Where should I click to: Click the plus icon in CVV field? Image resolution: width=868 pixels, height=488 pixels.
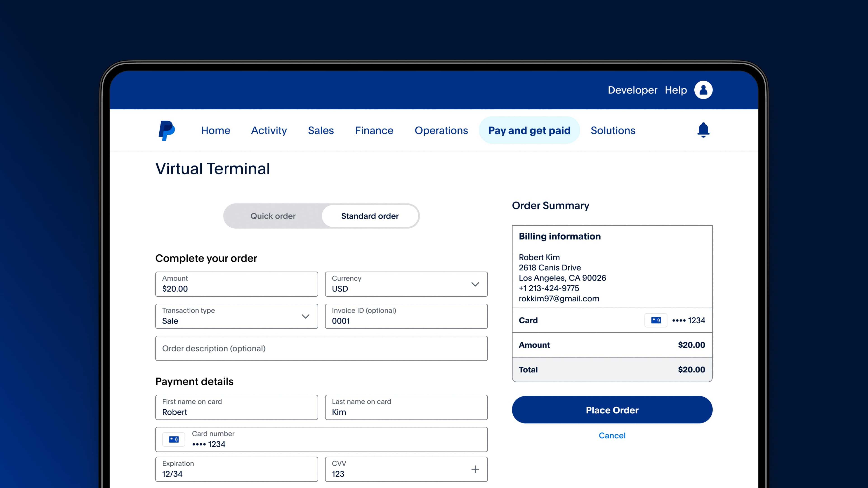pyautogui.click(x=475, y=469)
